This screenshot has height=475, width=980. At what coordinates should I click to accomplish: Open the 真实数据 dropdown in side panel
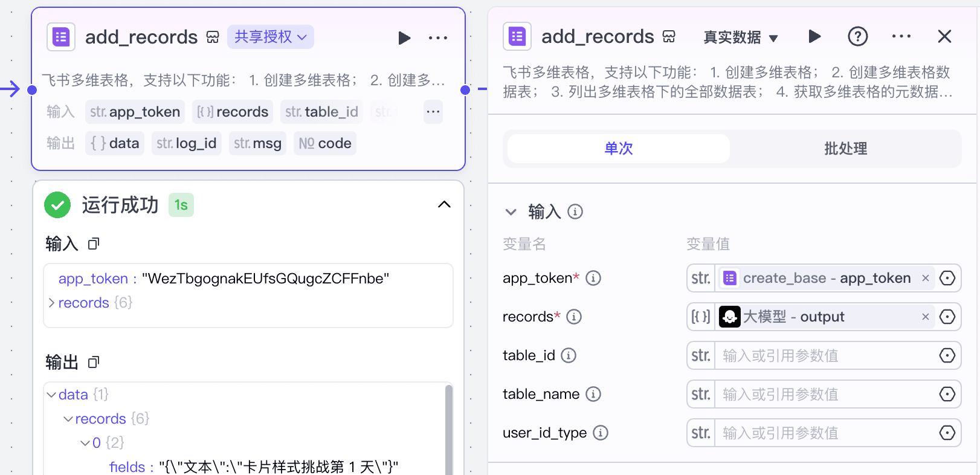pyautogui.click(x=741, y=37)
